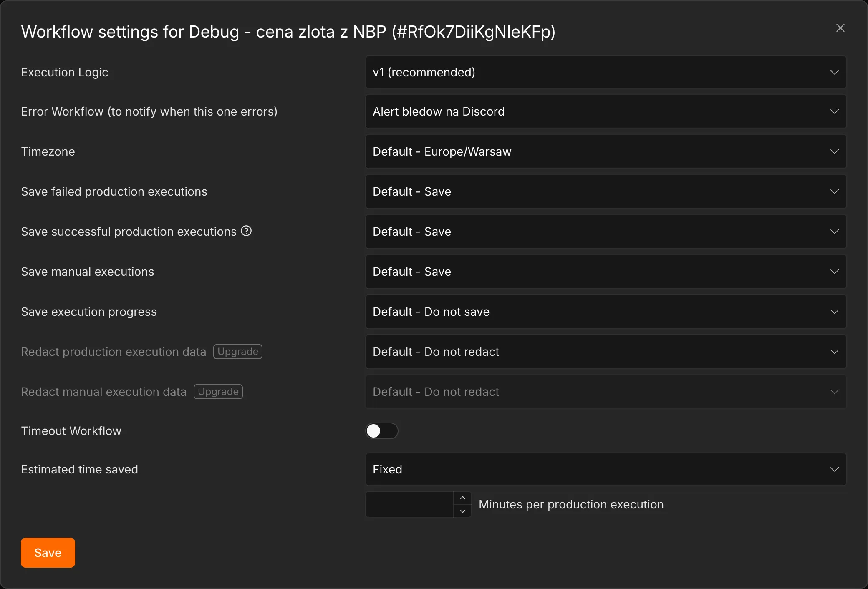Click the Error Workflow label text
This screenshot has height=589, width=868.
point(149,111)
